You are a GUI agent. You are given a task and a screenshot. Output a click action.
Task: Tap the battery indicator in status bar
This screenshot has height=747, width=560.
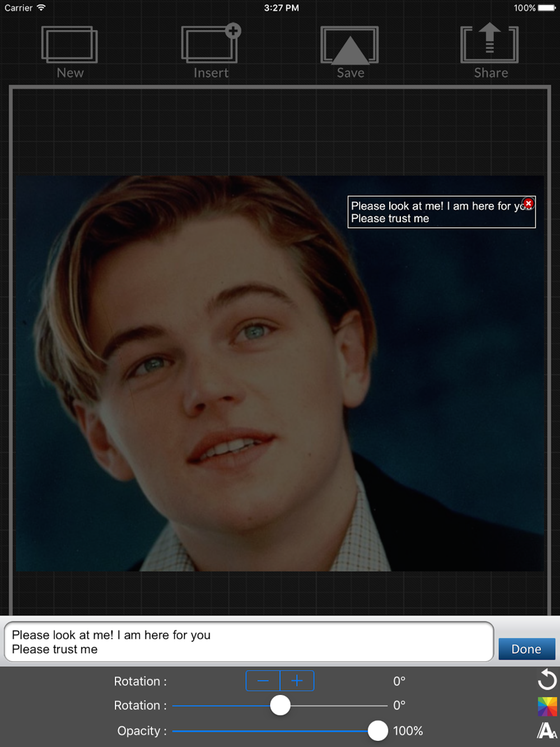pos(547,8)
